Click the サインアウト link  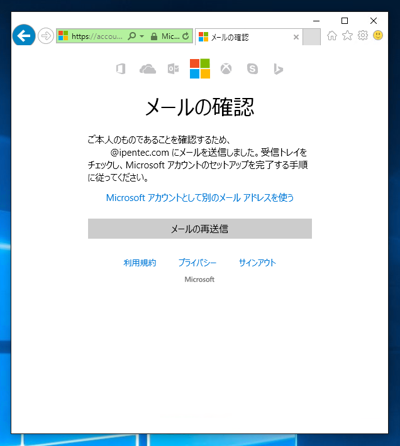coord(257,263)
